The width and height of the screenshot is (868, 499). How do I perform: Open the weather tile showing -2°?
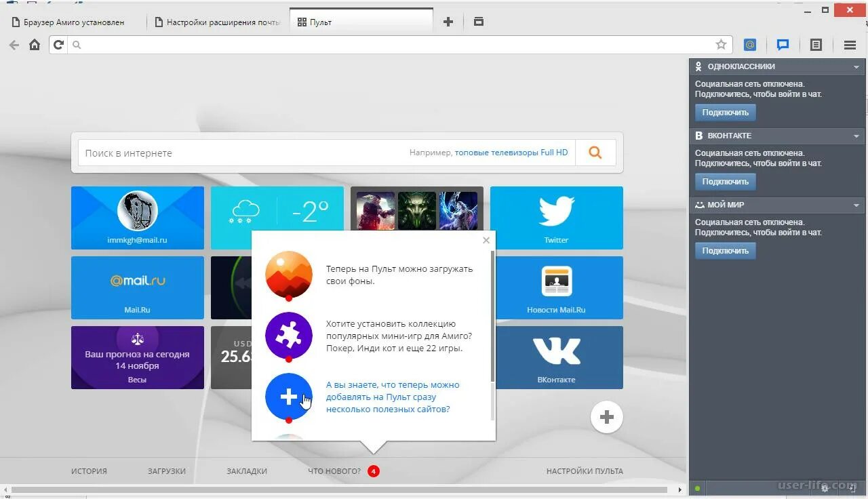[277, 209]
